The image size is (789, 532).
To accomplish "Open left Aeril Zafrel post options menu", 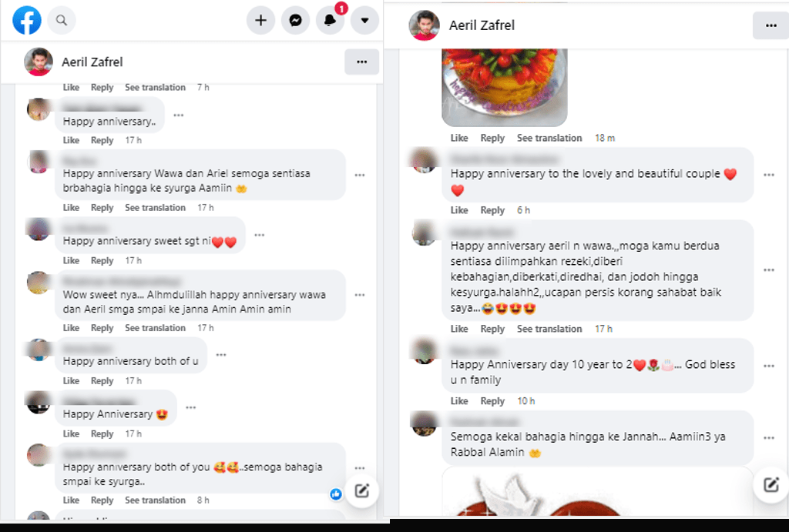I will [362, 62].
